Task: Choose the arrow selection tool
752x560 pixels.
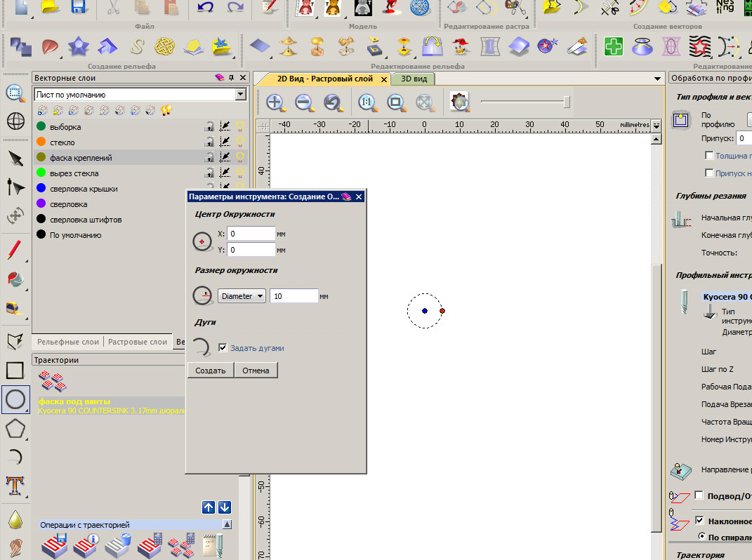Action: [x=15, y=158]
